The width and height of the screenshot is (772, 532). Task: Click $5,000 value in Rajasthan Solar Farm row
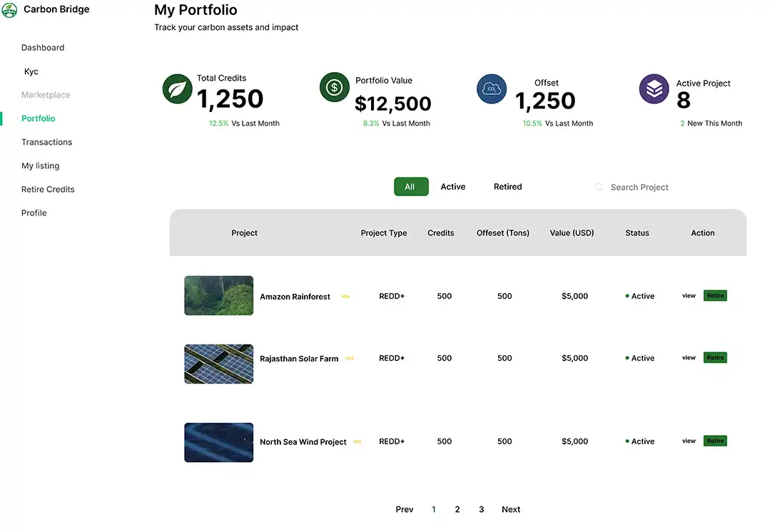[x=574, y=358]
